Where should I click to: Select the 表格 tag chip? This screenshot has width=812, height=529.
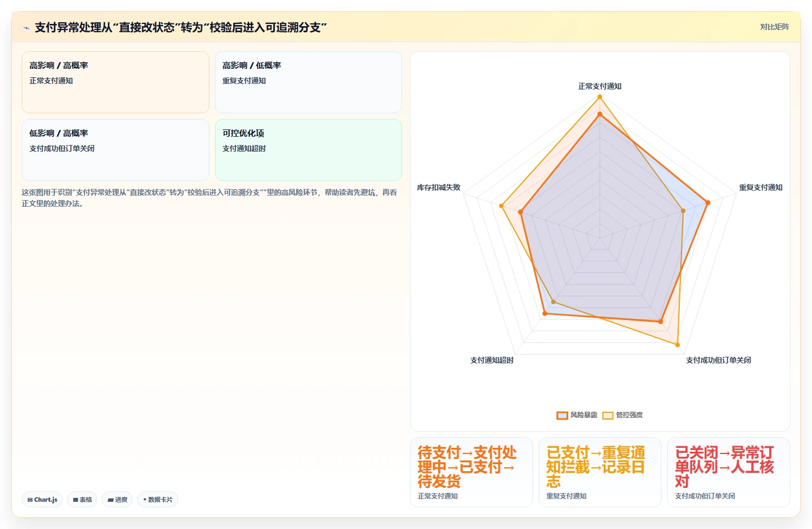[x=82, y=500]
